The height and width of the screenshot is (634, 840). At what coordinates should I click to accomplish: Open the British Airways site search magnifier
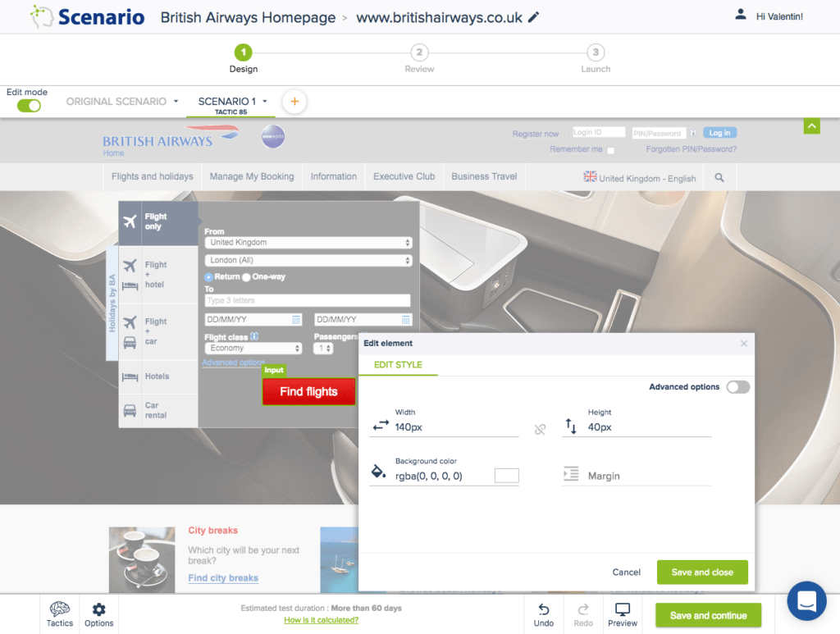click(719, 177)
